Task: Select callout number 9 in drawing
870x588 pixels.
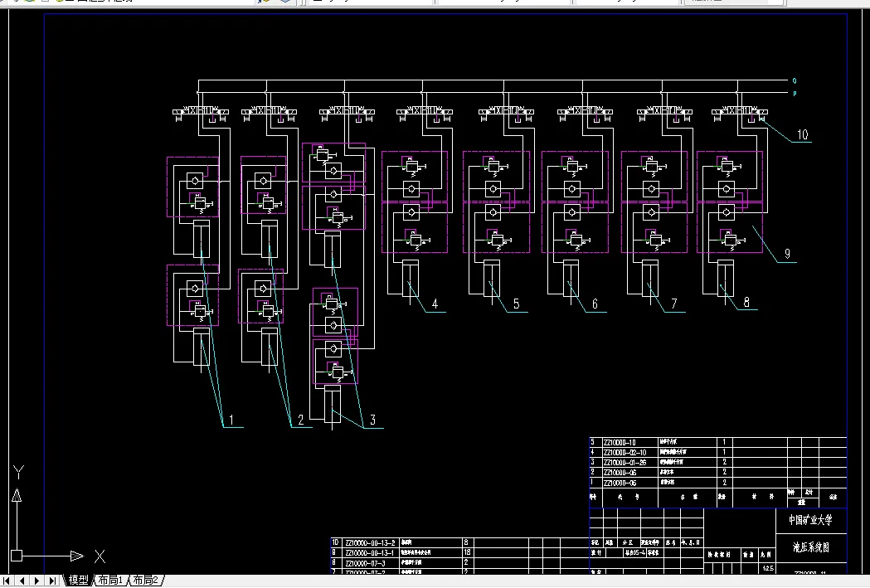Action: (787, 254)
